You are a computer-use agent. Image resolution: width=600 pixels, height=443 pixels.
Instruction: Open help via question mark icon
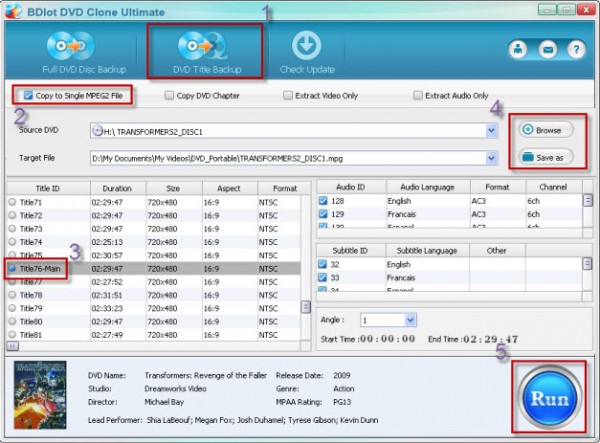[576, 49]
